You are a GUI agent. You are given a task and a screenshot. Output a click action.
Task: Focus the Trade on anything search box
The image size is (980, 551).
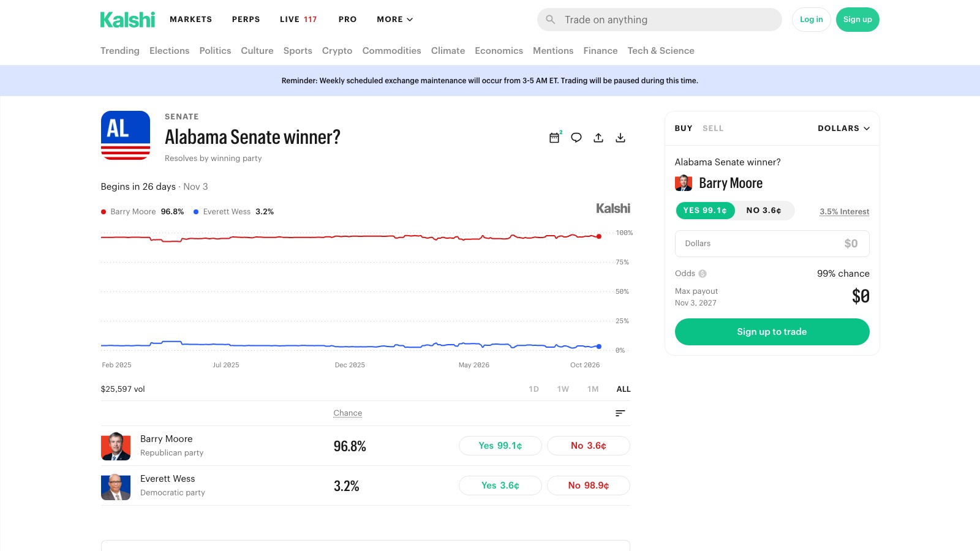(660, 20)
